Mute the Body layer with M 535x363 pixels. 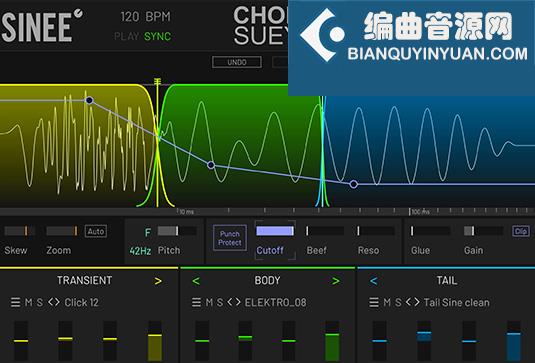(209, 302)
